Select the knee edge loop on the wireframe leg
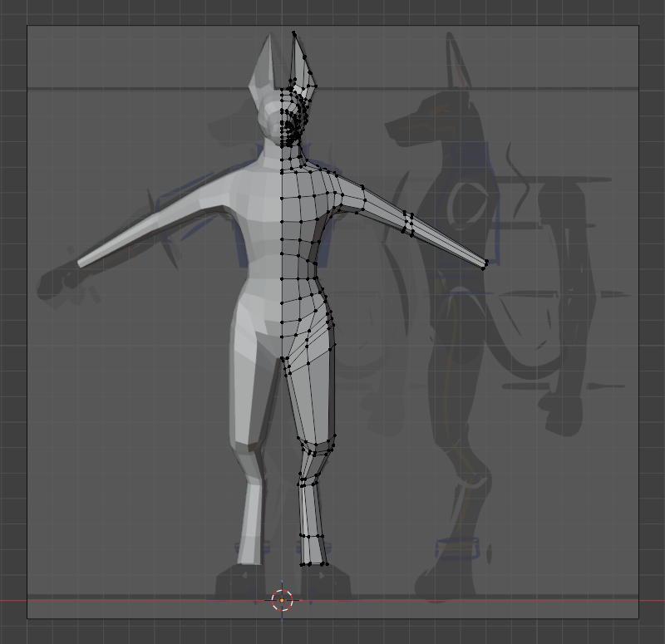This screenshot has height=644, width=665. pyautogui.click(x=318, y=447)
